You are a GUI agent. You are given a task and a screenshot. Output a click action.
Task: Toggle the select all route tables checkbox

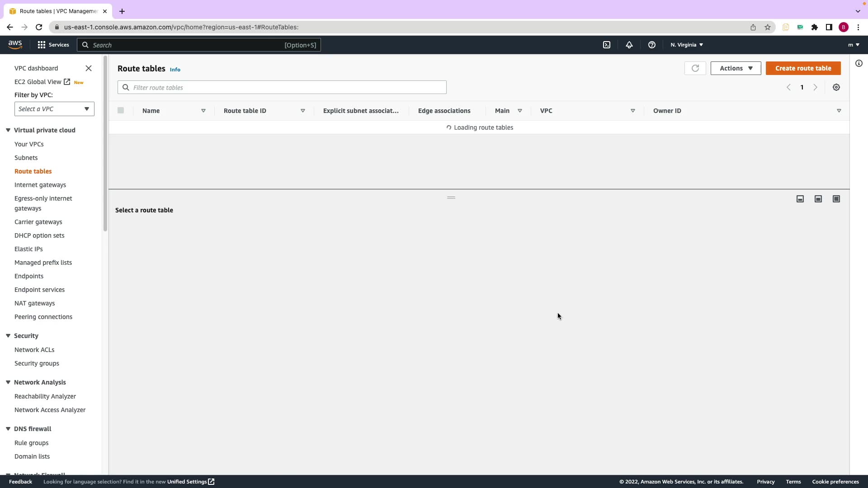tap(121, 111)
